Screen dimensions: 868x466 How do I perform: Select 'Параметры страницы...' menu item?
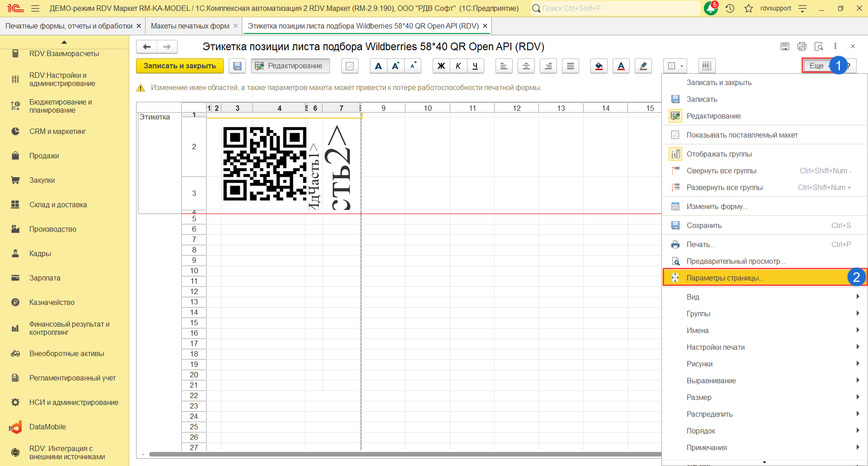click(x=725, y=278)
